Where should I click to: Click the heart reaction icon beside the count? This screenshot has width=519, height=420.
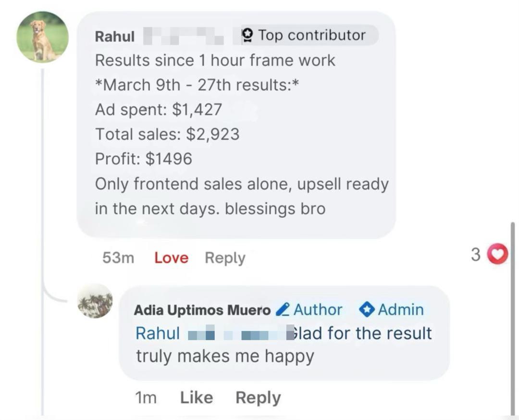(497, 255)
